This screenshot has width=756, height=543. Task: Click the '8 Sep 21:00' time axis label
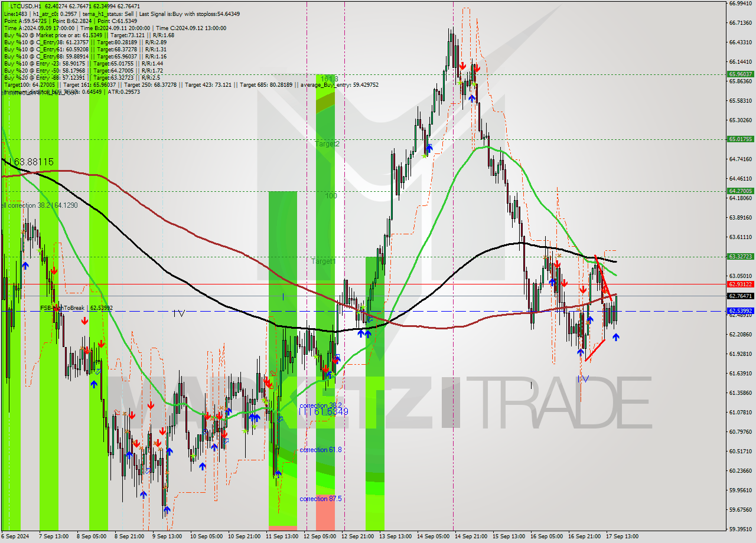click(x=129, y=537)
